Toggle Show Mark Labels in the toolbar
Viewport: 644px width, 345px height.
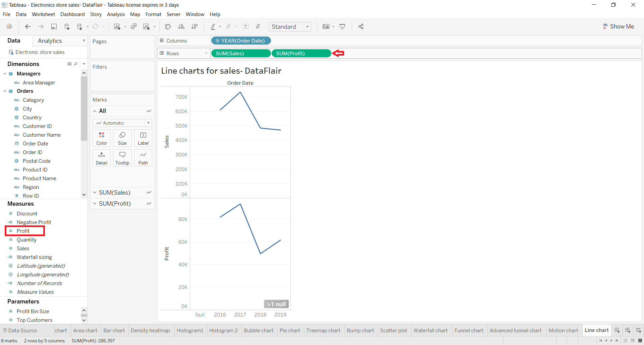coord(246,26)
